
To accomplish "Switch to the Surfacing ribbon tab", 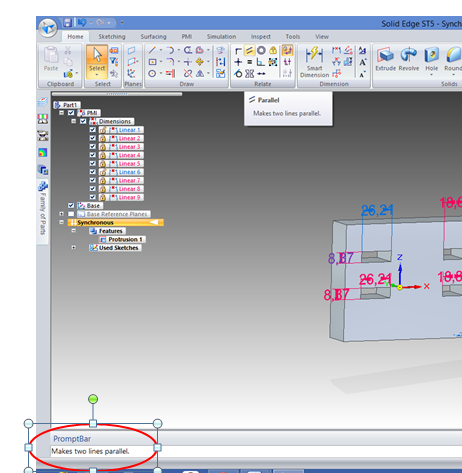I will pyautogui.click(x=153, y=37).
